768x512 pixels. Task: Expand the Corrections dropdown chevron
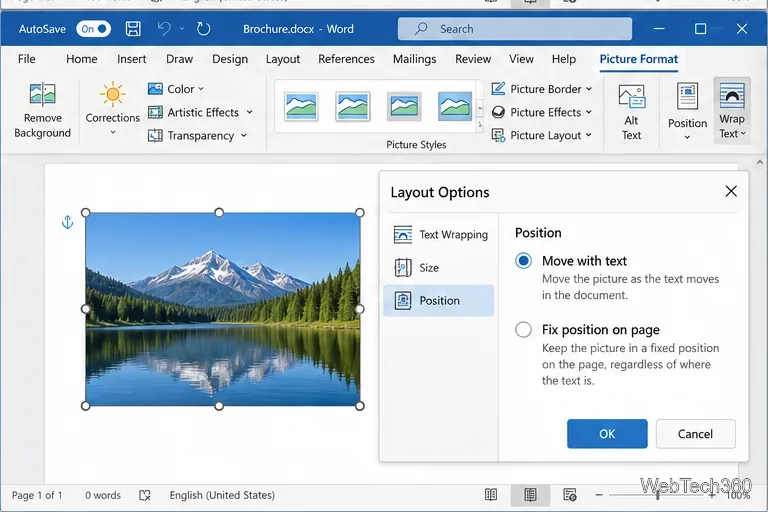(113, 132)
